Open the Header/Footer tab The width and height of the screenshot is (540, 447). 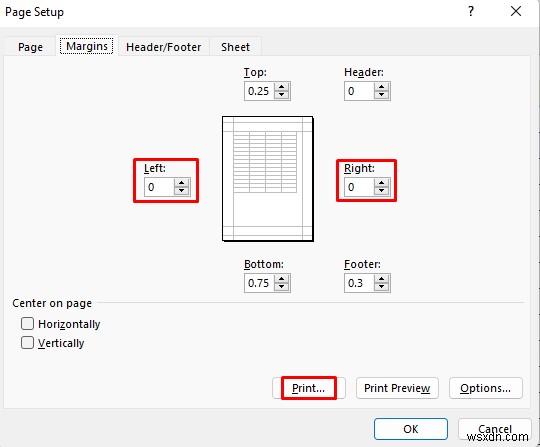click(x=164, y=47)
